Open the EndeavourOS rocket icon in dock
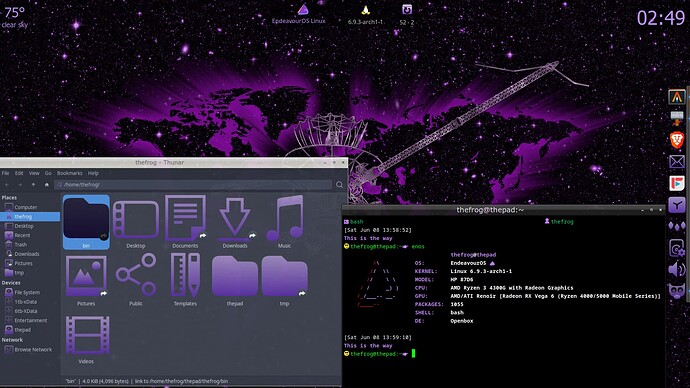690x388 pixels. (x=677, y=97)
